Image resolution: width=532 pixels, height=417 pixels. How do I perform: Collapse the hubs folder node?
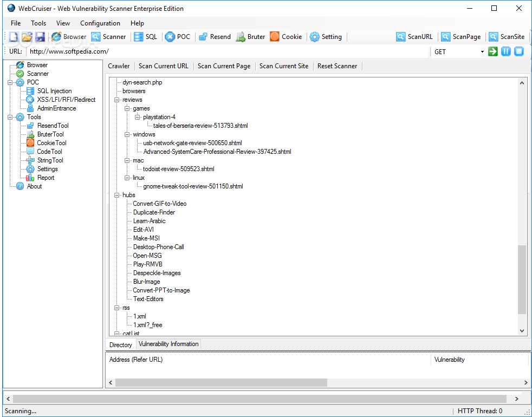tap(116, 195)
